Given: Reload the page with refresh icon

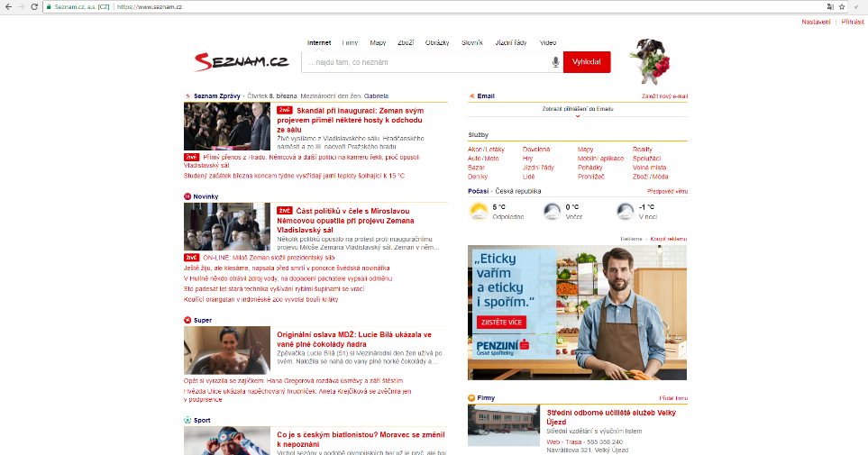Looking at the screenshot, I should (x=34, y=6).
